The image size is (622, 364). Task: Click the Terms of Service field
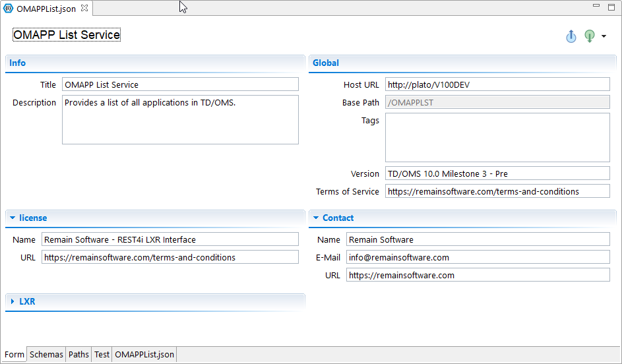tap(497, 191)
